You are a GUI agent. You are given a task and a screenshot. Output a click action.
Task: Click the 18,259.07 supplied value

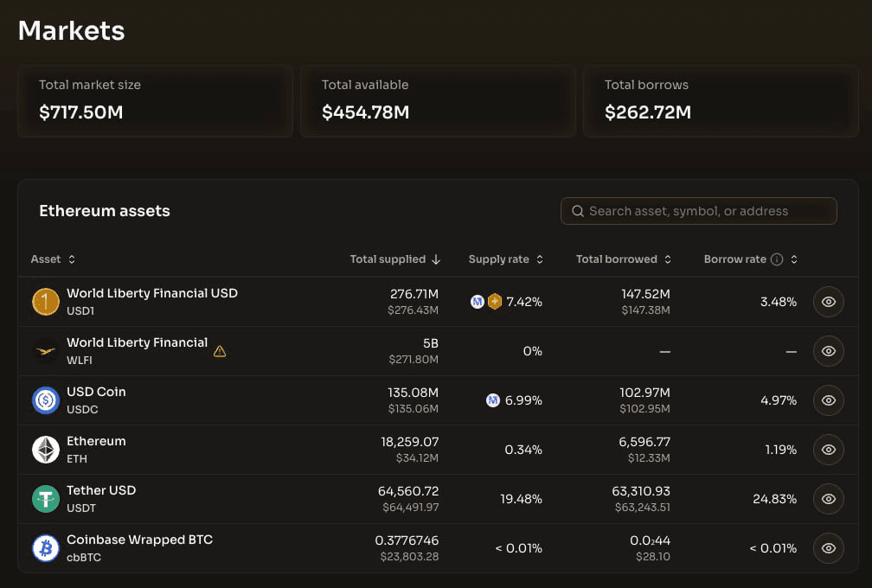pyautogui.click(x=410, y=442)
